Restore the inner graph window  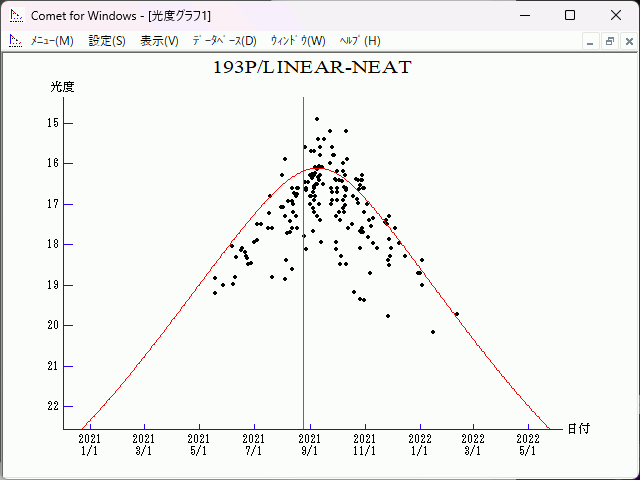click(610, 42)
